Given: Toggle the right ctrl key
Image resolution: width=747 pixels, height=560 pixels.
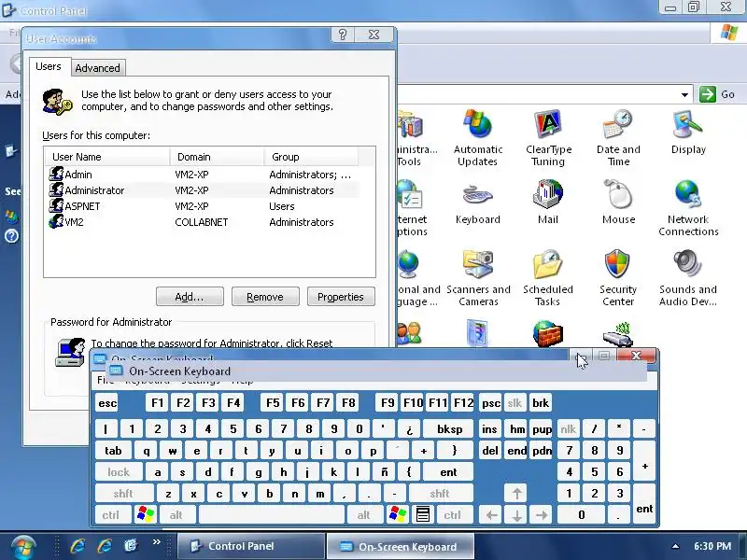Looking at the screenshot, I should (453, 515).
